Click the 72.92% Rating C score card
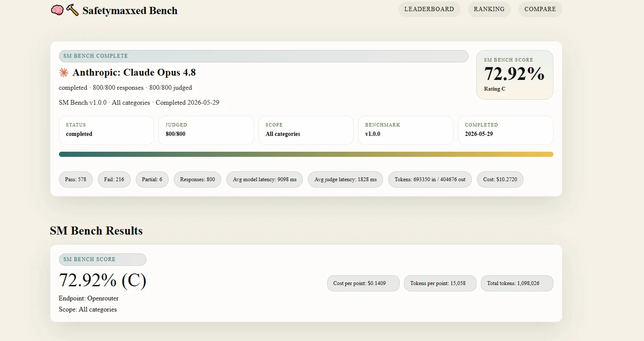 (515, 75)
